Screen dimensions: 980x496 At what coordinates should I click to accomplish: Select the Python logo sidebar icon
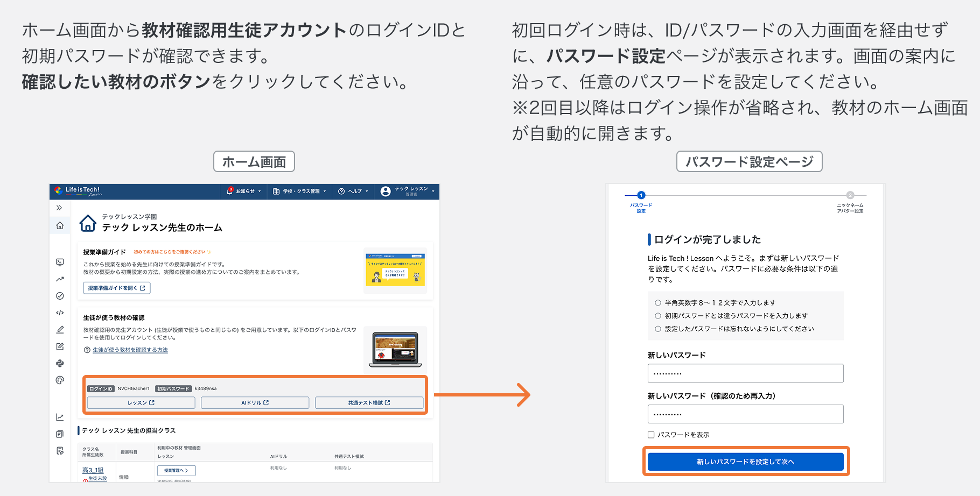pos(60,363)
